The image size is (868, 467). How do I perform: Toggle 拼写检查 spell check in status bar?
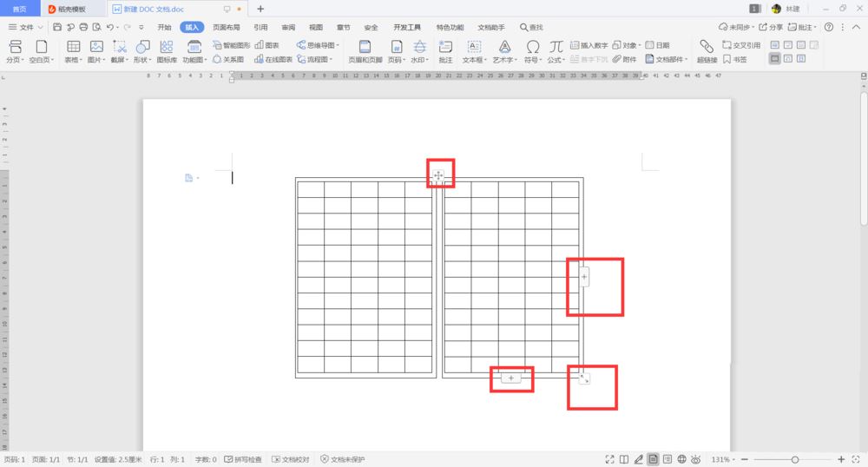coord(243,459)
